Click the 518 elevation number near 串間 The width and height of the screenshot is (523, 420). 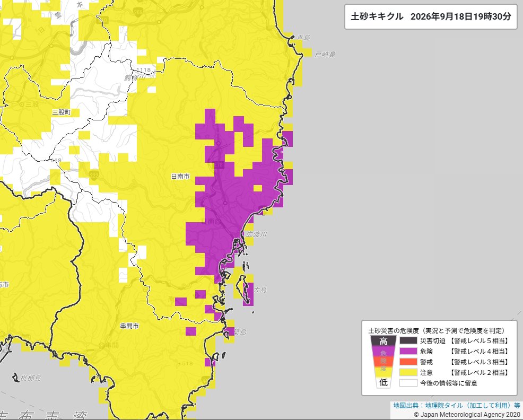point(187,363)
